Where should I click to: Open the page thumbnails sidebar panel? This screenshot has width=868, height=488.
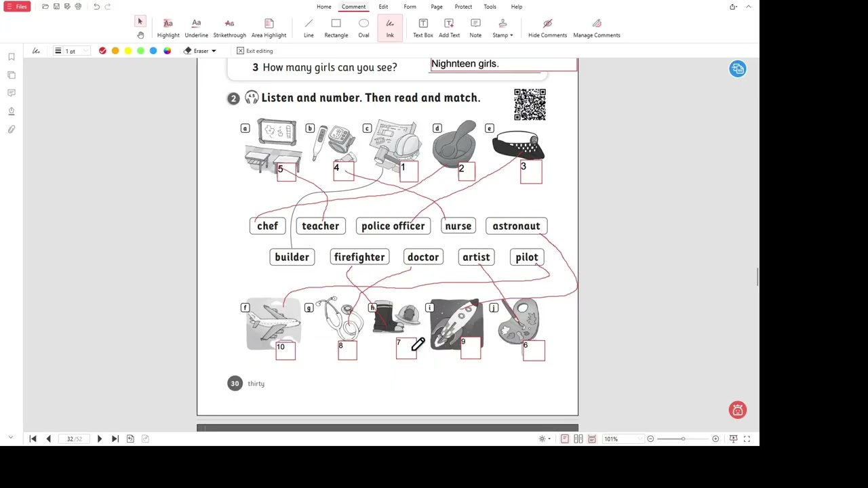point(12,75)
